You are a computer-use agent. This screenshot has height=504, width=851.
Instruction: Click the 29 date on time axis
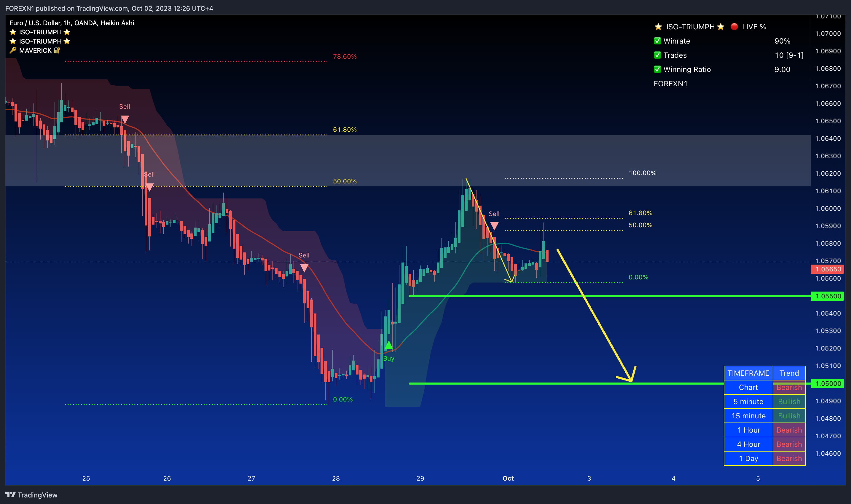click(x=420, y=478)
